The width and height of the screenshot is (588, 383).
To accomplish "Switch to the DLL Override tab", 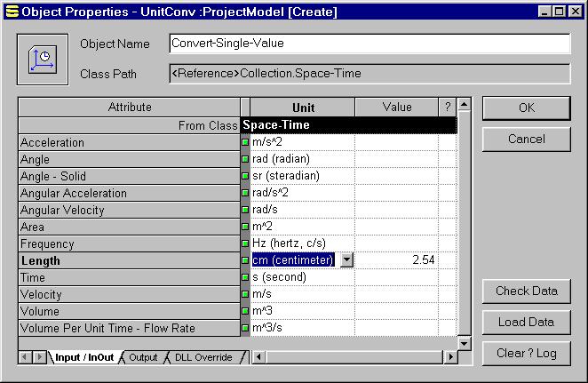I will 203,357.
